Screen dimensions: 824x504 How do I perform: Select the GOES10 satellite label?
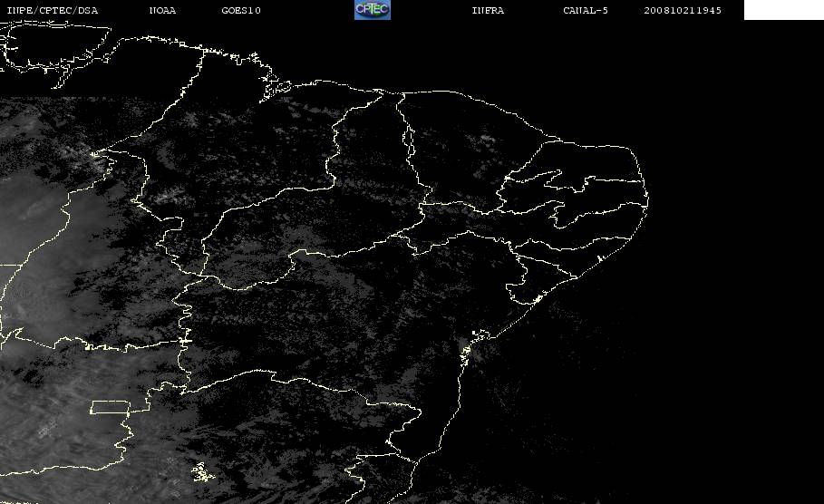[241, 11]
